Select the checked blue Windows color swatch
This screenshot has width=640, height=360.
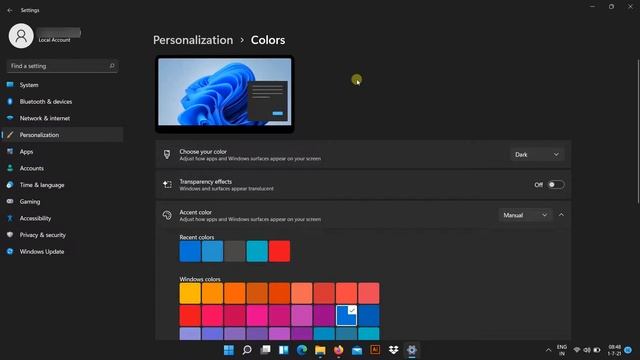tap(347, 316)
